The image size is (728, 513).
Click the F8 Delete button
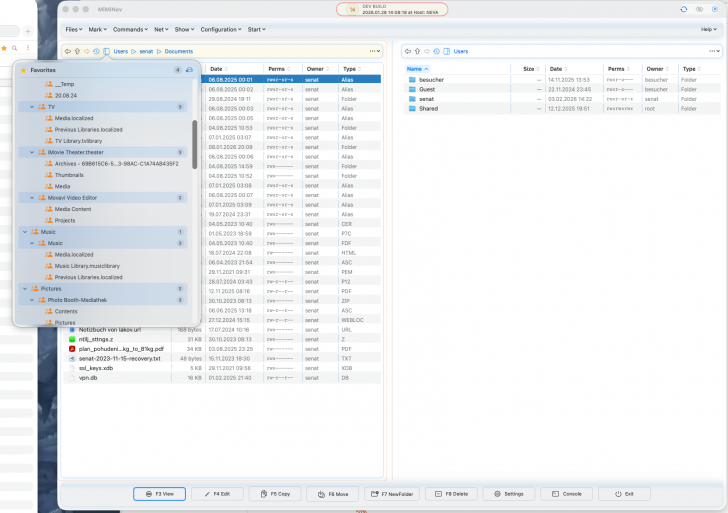[x=451, y=494]
